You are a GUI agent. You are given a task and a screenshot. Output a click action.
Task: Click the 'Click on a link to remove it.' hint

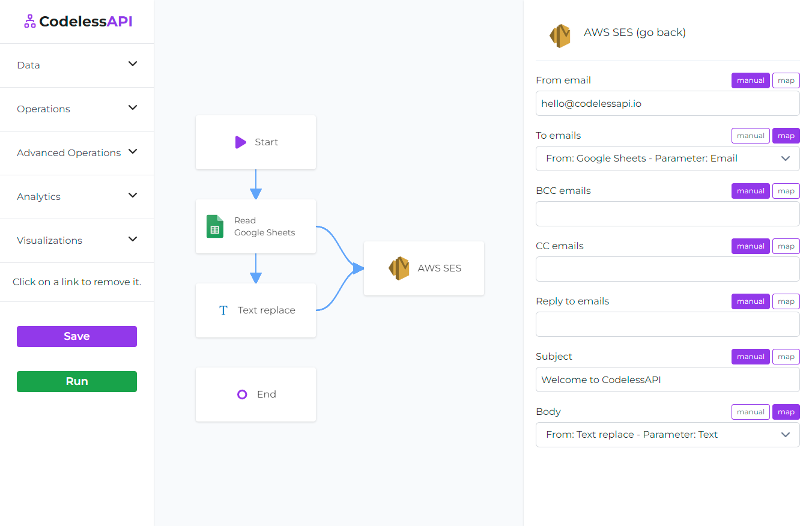(x=77, y=282)
